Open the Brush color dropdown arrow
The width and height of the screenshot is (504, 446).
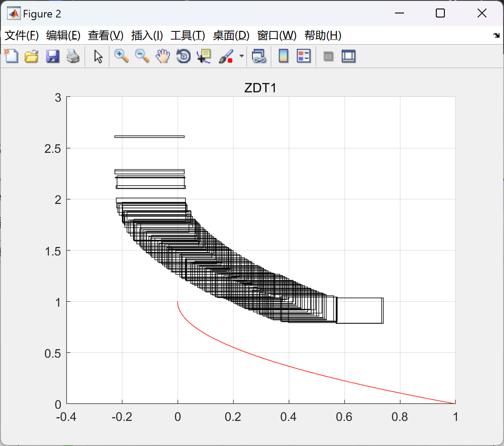(241, 56)
